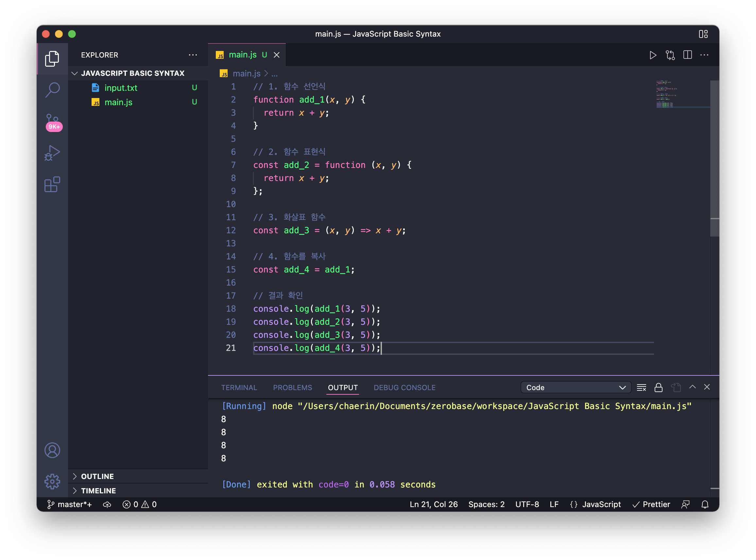Viewport: 756px width, 560px height.
Task: Open the Extensions view
Action: point(52,184)
